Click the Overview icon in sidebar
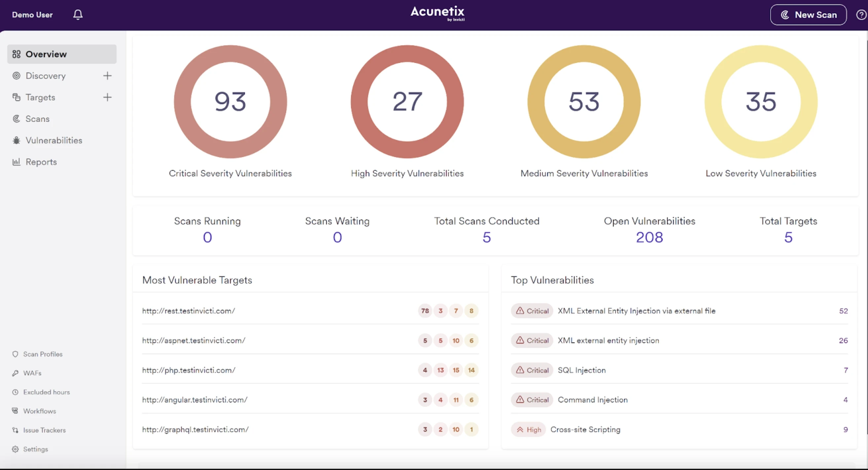The width and height of the screenshot is (868, 470). pos(16,54)
